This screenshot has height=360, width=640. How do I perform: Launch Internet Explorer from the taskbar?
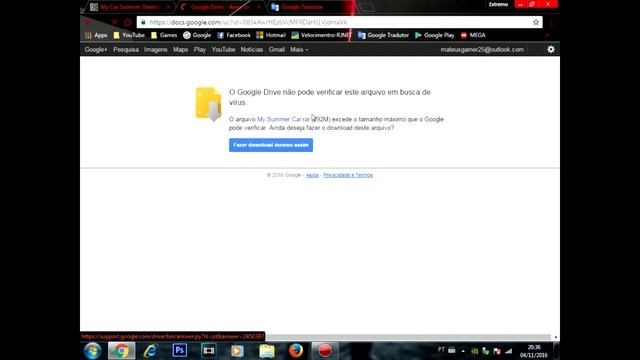(x=150, y=351)
